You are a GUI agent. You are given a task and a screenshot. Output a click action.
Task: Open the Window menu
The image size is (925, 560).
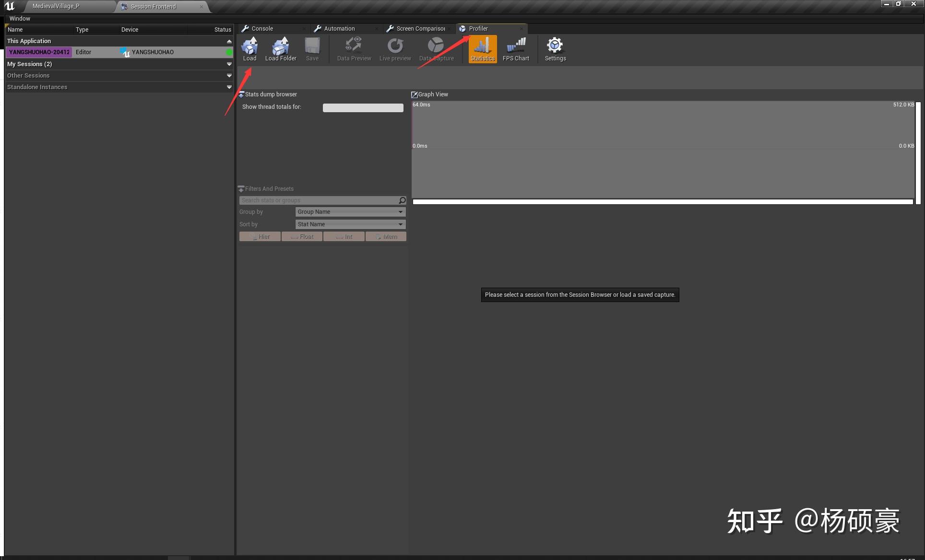[x=20, y=19]
